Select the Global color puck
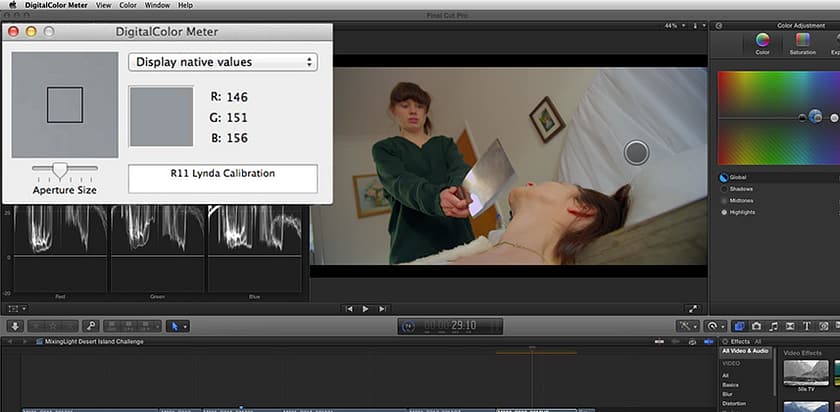This screenshot has width=840, height=412. point(815,116)
